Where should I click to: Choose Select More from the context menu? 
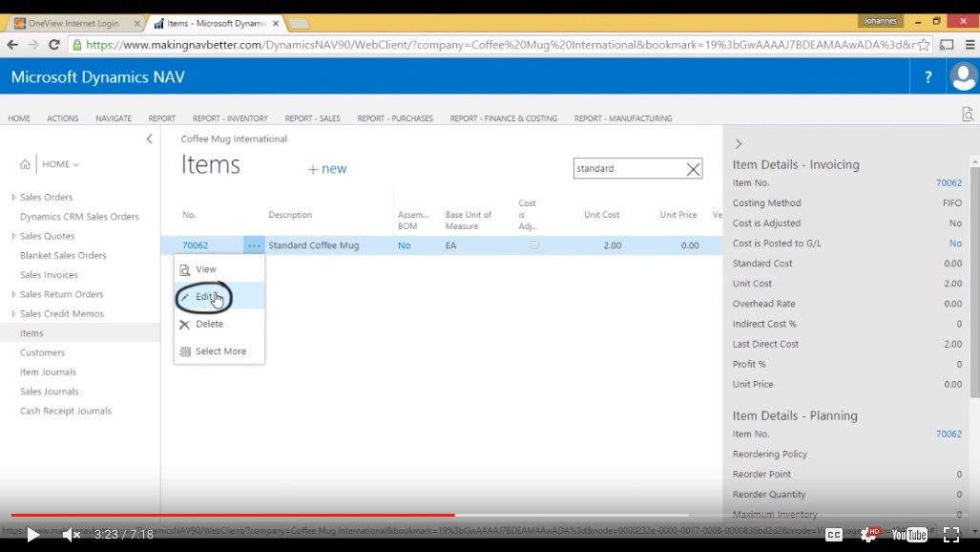coord(219,351)
